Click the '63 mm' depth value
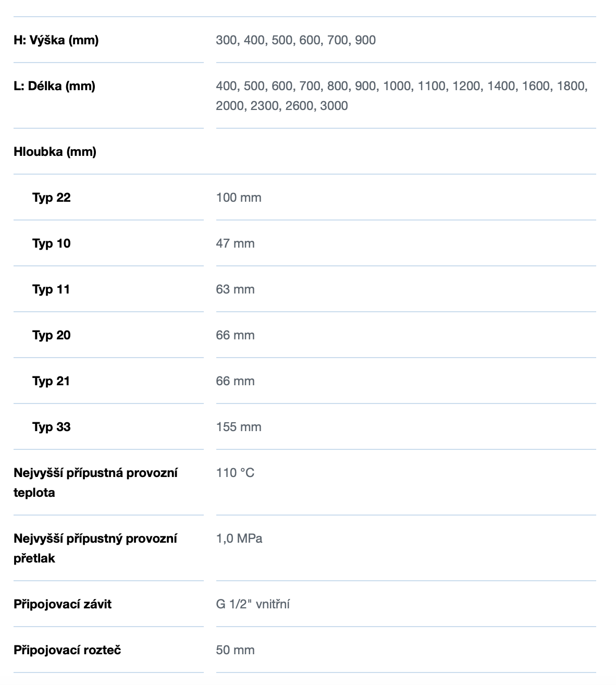Screen dimensions: 616x685 click(x=235, y=289)
